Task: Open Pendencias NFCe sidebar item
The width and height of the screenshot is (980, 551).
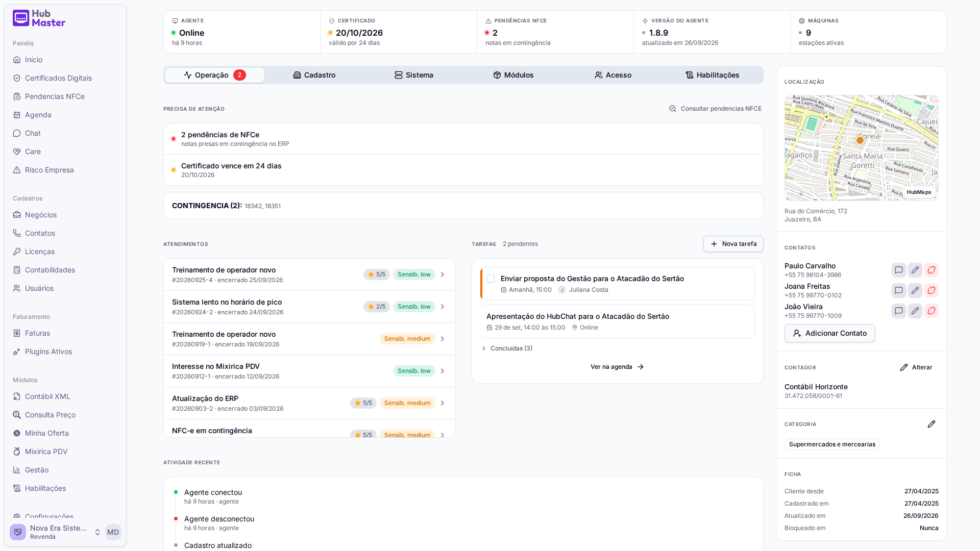Action: [x=65, y=96]
